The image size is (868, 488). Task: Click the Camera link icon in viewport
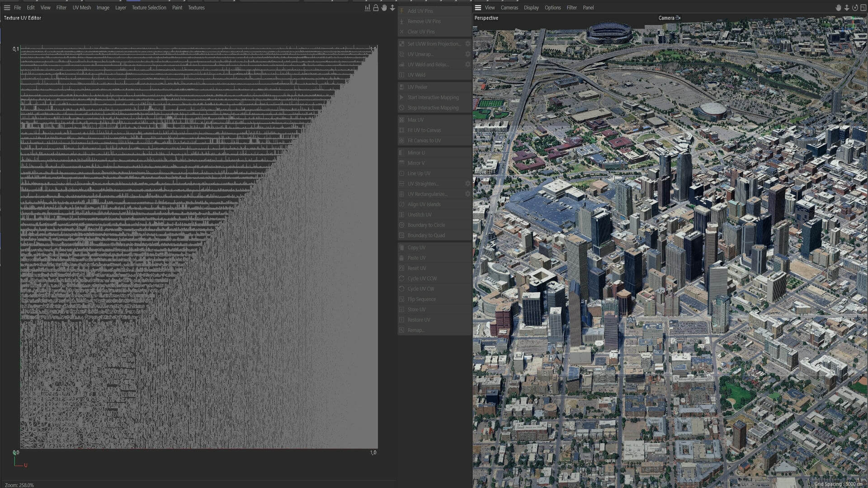[678, 18]
